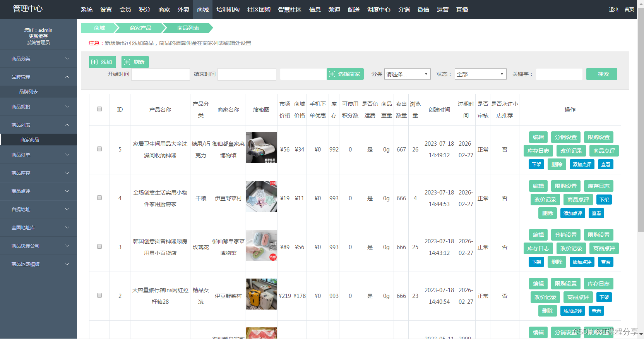
Task: Open the 外卖 top menu
Action: (x=183, y=9)
